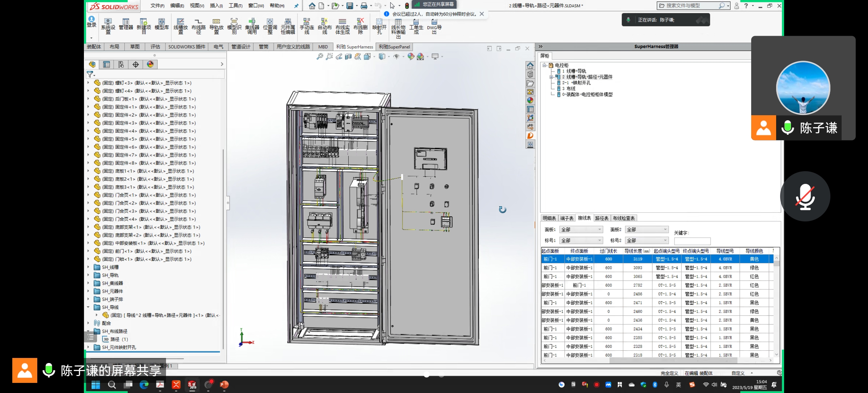This screenshot has width=868, height=393.
Task: Switch to the 接线表 tab
Action: (x=585, y=218)
